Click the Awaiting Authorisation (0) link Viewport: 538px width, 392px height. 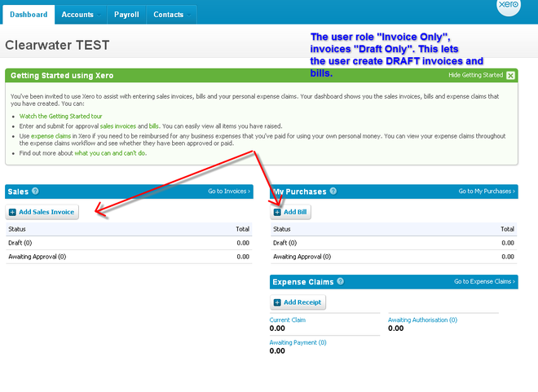click(422, 320)
